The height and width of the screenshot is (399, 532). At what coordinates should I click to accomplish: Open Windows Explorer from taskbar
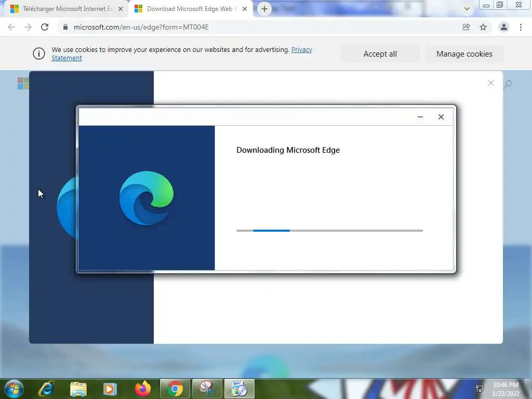pyautogui.click(x=78, y=389)
